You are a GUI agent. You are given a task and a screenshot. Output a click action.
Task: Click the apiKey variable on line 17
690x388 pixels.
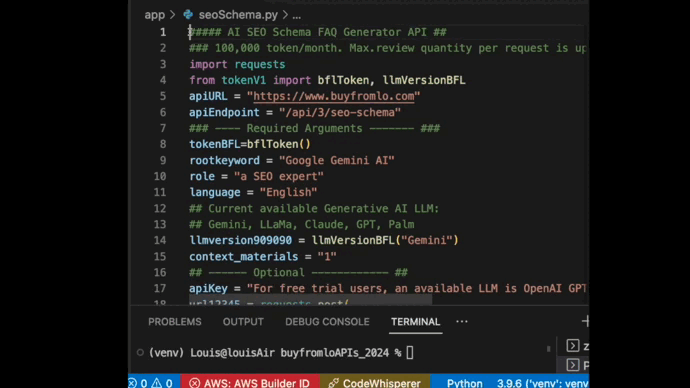tap(209, 288)
